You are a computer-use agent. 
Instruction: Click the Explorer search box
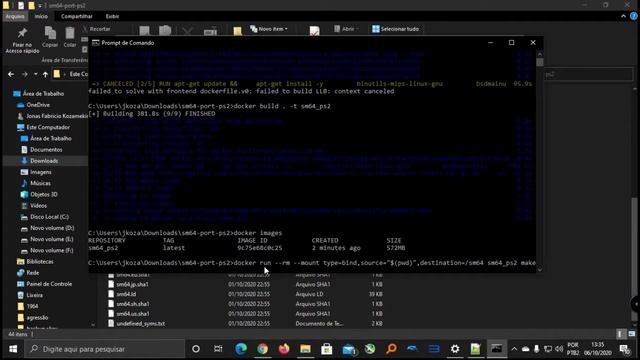588,74
